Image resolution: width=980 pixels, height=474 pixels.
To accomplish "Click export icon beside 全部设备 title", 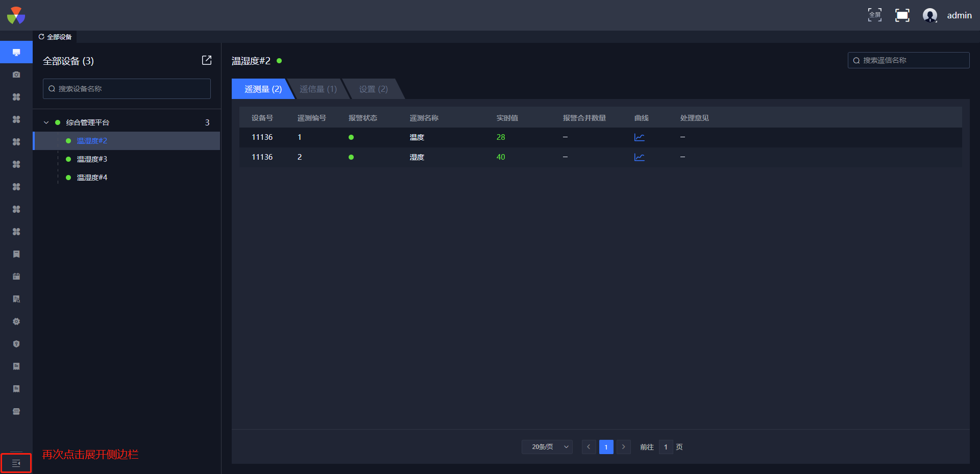I will (x=207, y=60).
